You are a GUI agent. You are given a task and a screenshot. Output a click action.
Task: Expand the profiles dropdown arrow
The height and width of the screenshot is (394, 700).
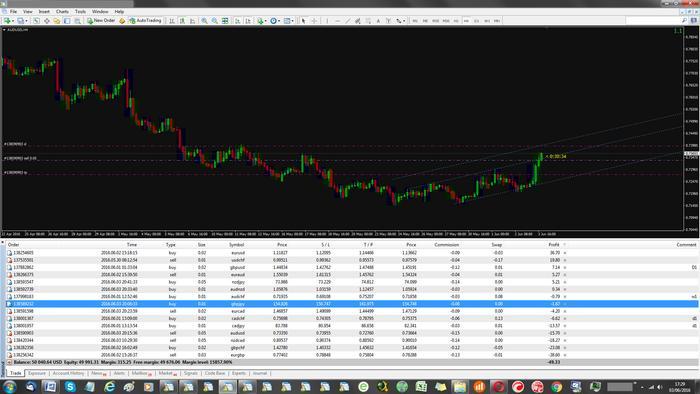26,21
